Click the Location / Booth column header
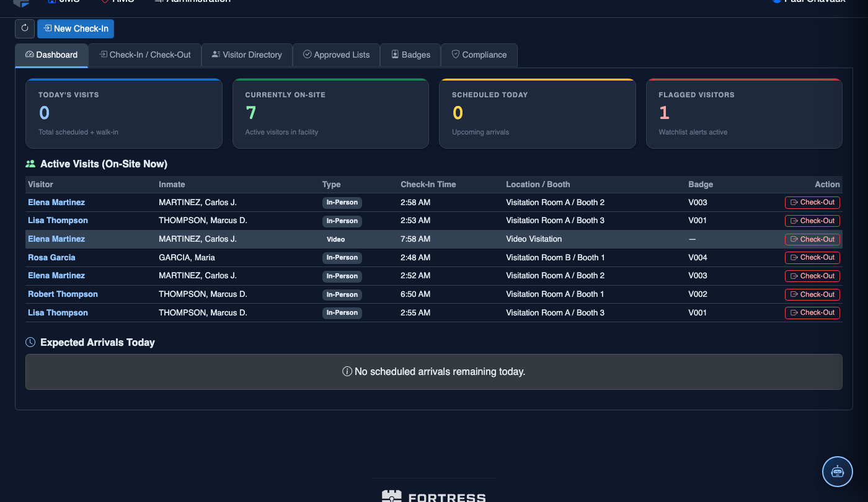This screenshot has height=502, width=868. (538, 184)
